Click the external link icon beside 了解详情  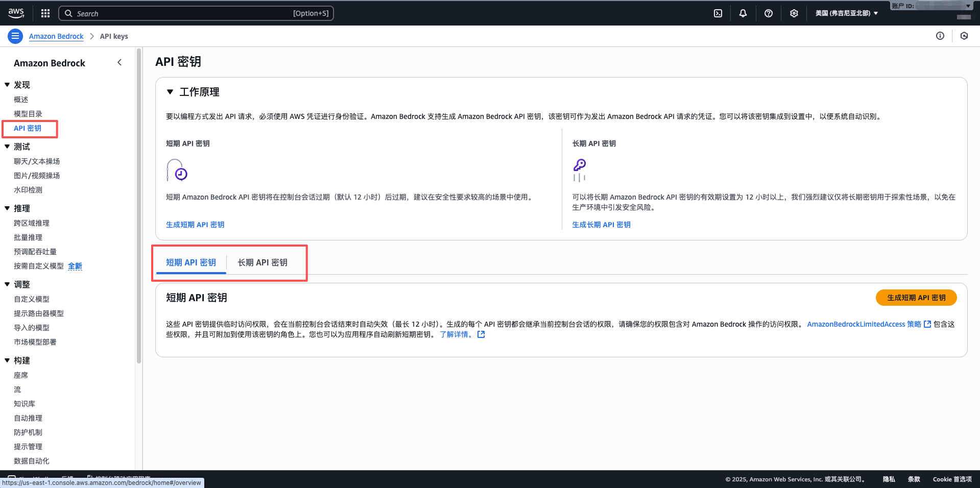[481, 334]
